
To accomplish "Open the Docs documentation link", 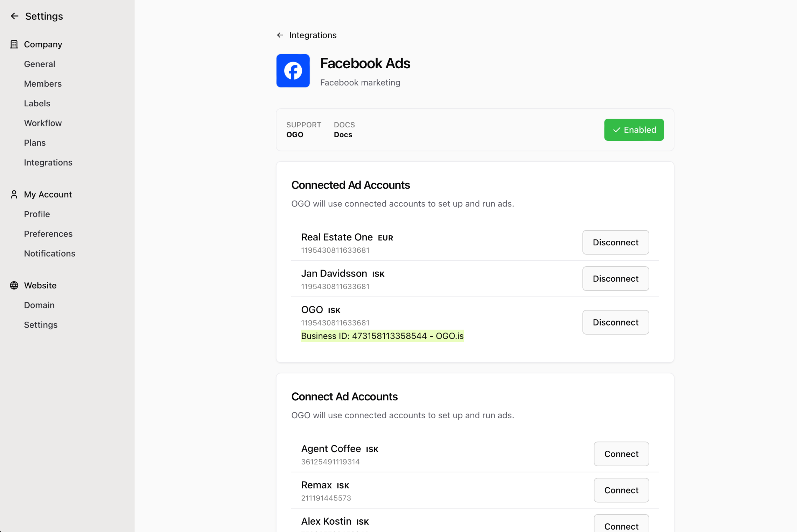I will (343, 135).
